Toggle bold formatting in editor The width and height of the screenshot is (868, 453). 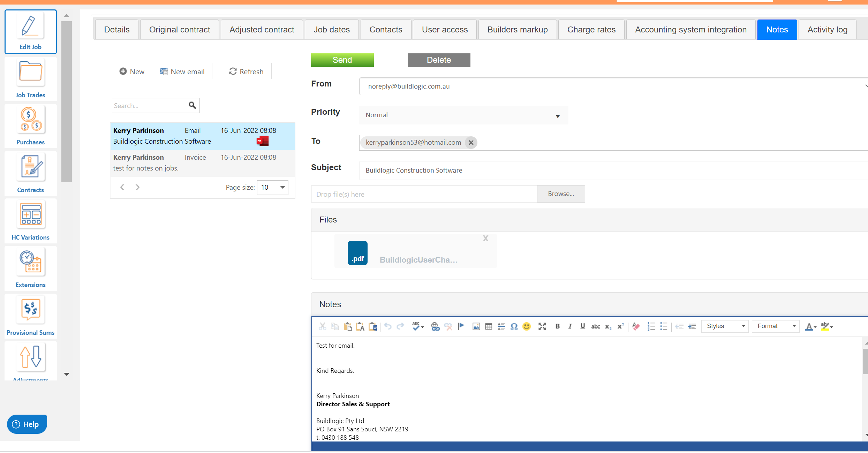click(557, 326)
